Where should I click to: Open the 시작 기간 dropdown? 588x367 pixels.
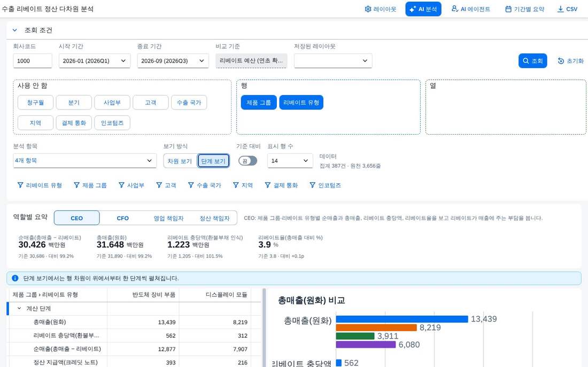pyautogui.click(x=95, y=61)
